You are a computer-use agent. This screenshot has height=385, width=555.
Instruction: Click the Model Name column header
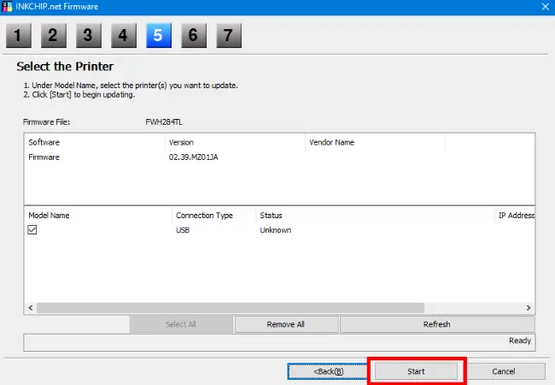(98, 215)
